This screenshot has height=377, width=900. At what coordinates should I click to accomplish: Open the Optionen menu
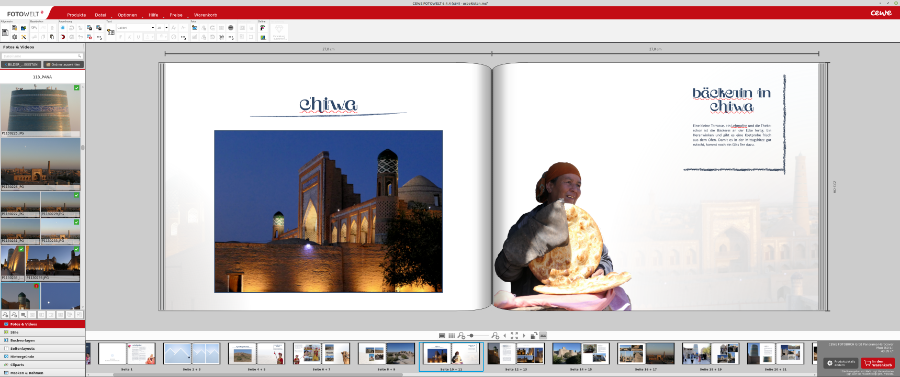point(126,14)
